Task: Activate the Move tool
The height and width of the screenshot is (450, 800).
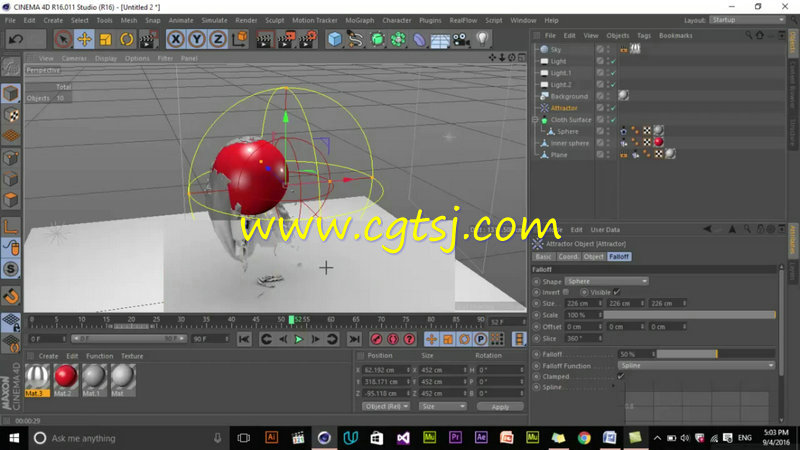Action: (x=84, y=39)
